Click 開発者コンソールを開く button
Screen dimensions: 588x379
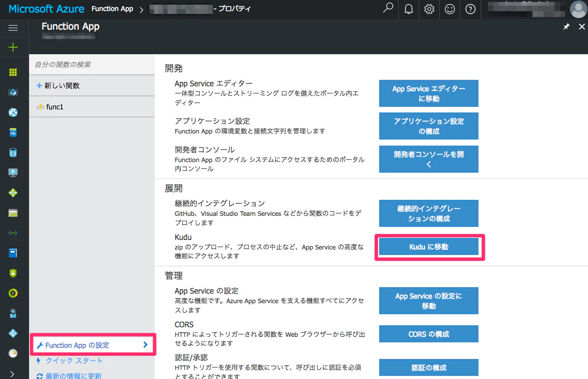pos(429,159)
